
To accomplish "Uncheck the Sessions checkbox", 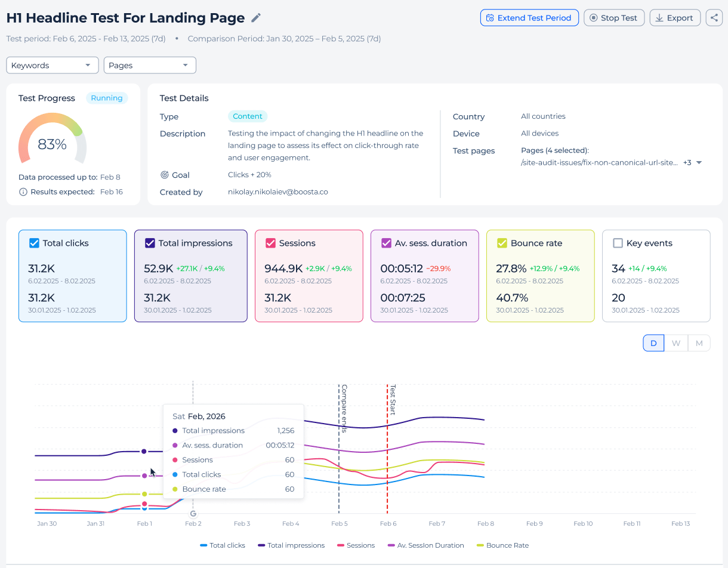I will pyautogui.click(x=271, y=243).
